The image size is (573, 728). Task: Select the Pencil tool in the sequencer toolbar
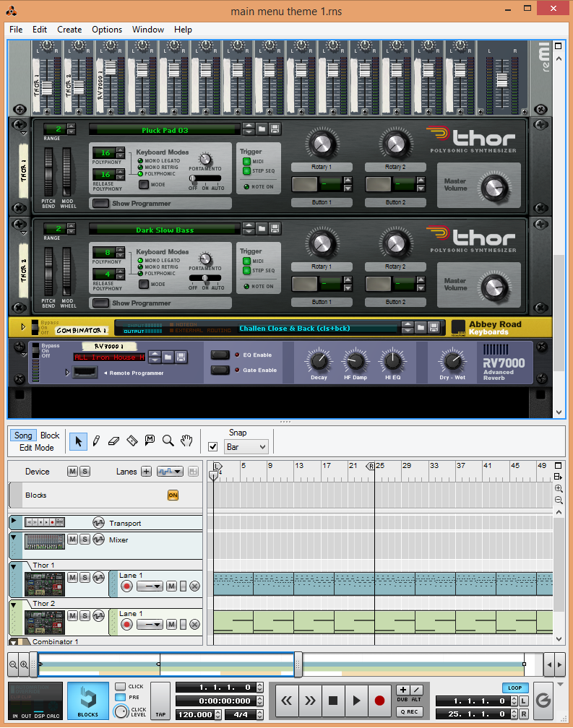coord(96,441)
